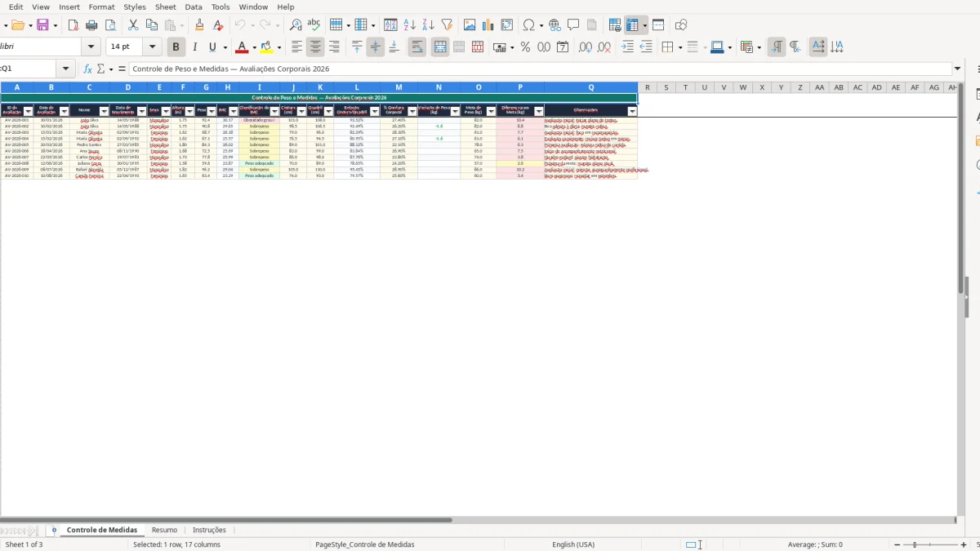Open the Styles menu

click(135, 7)
